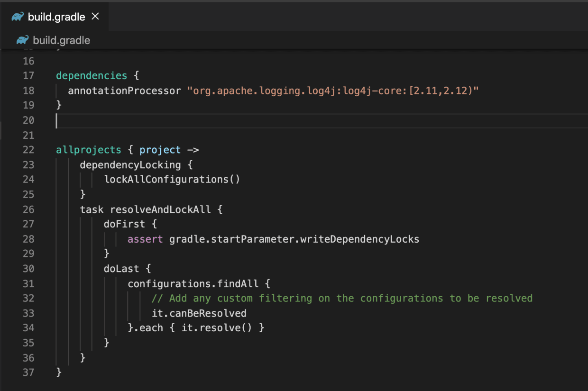Click the log4j-core dependency string
This screenshot has width=588, height=391.
point(333,91)
